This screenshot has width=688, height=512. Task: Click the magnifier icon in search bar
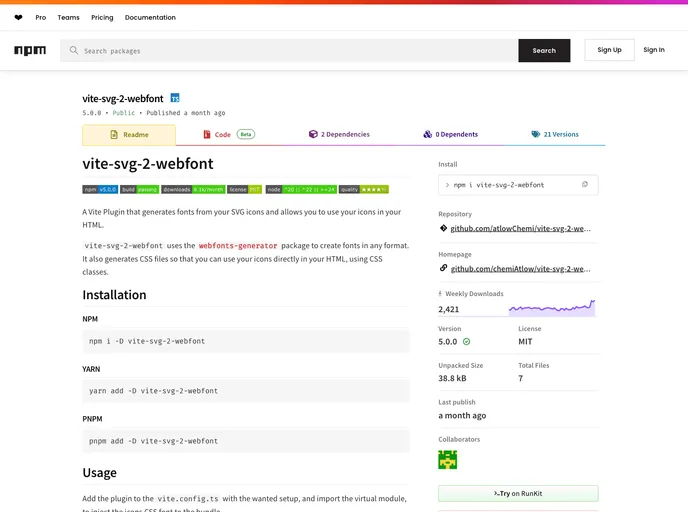74,50
